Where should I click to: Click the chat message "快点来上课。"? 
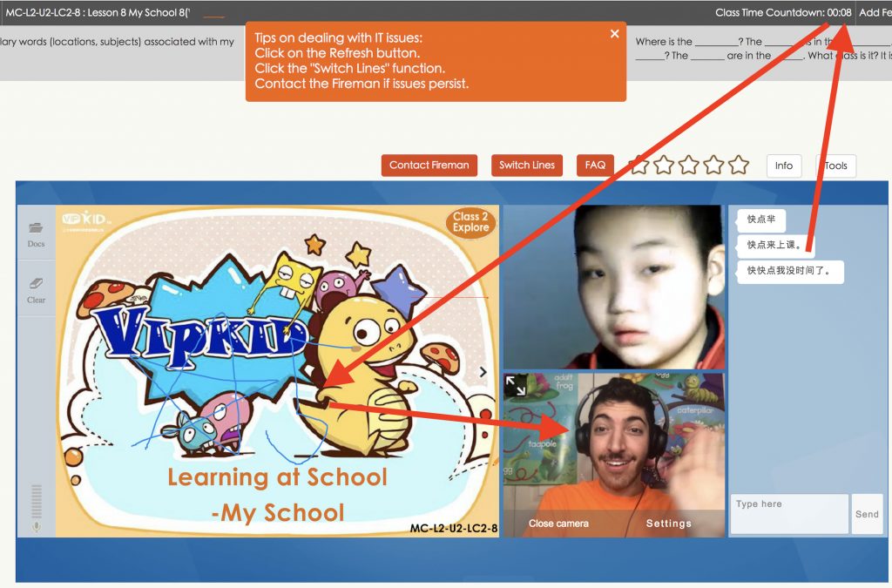(x=774, y=245)
